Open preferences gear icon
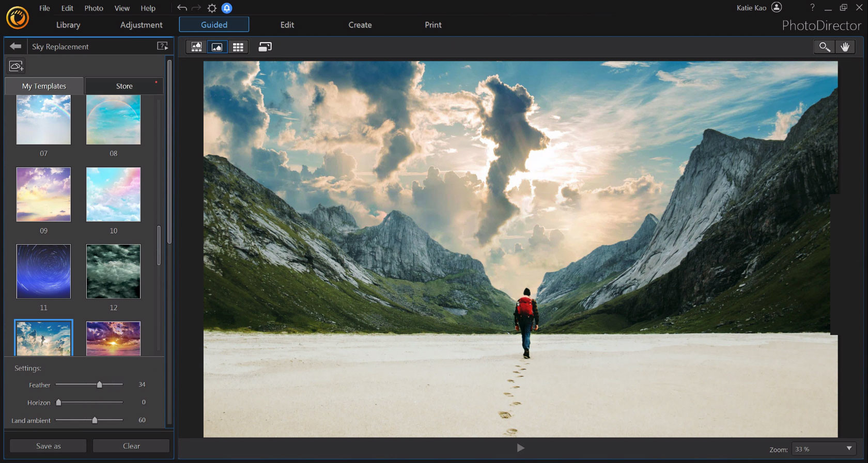Screen dimensions: 868x463 point(212,8)
